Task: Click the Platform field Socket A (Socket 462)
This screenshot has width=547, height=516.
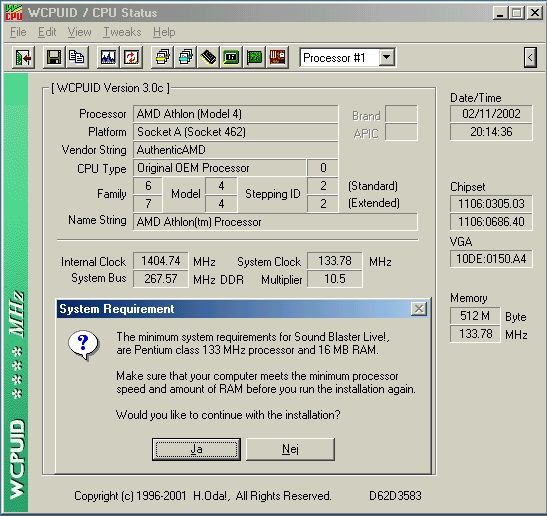Action: (235, 132)
